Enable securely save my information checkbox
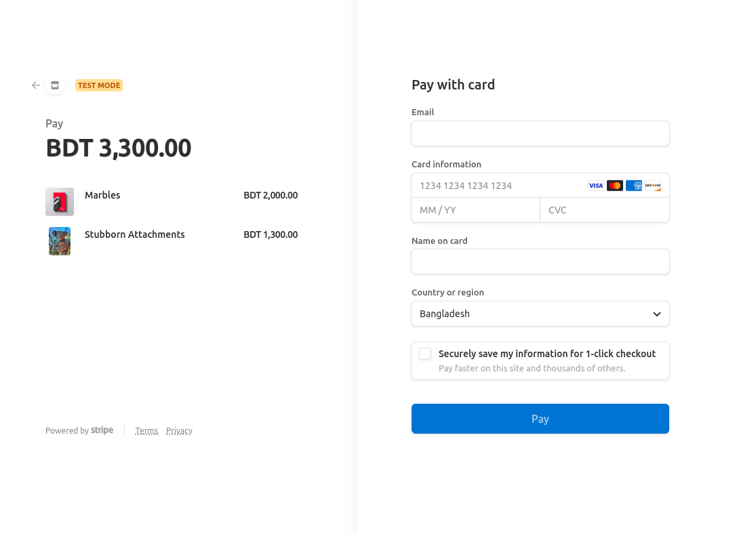Screen dimensions: 756x534 click(425, 354)
